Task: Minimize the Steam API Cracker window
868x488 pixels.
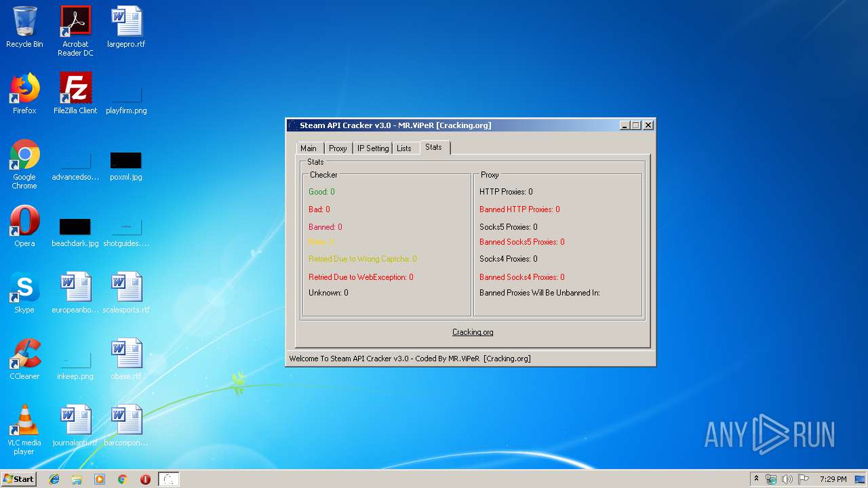Action: [625, 125]
